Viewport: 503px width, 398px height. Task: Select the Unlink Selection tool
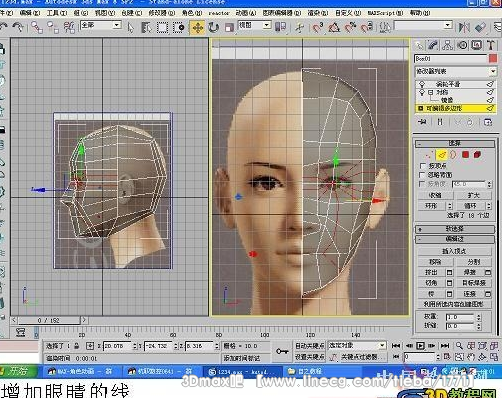coord(52,27)
